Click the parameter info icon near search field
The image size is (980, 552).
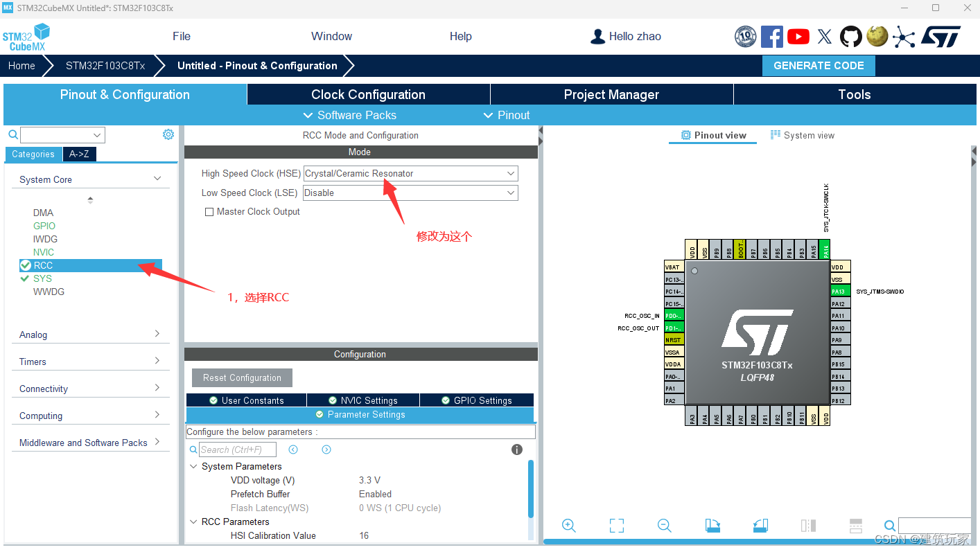(516, 449)
